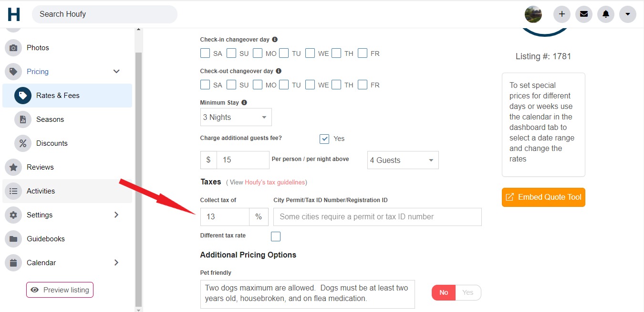This screenshot has height=312, width=644.
Task: Collapse the Pricing section chevron
Action: (x=116, y=71)
